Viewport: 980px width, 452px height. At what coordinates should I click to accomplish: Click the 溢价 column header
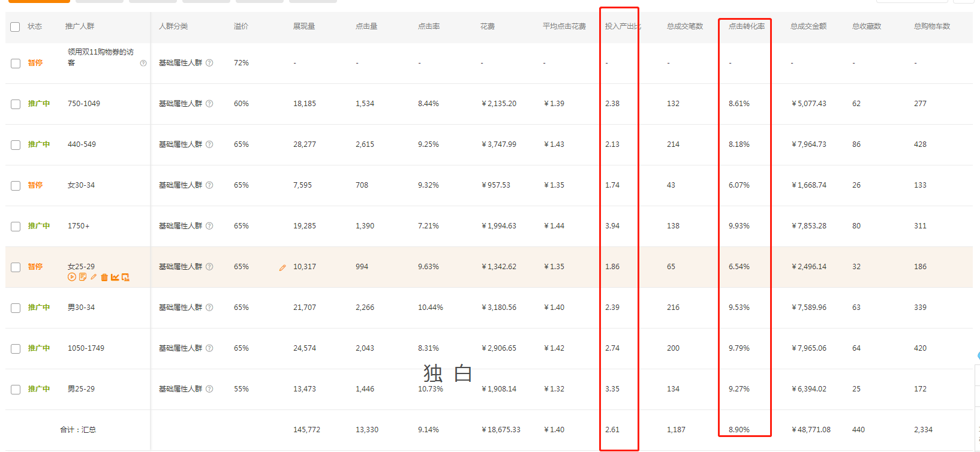[241, 26]
